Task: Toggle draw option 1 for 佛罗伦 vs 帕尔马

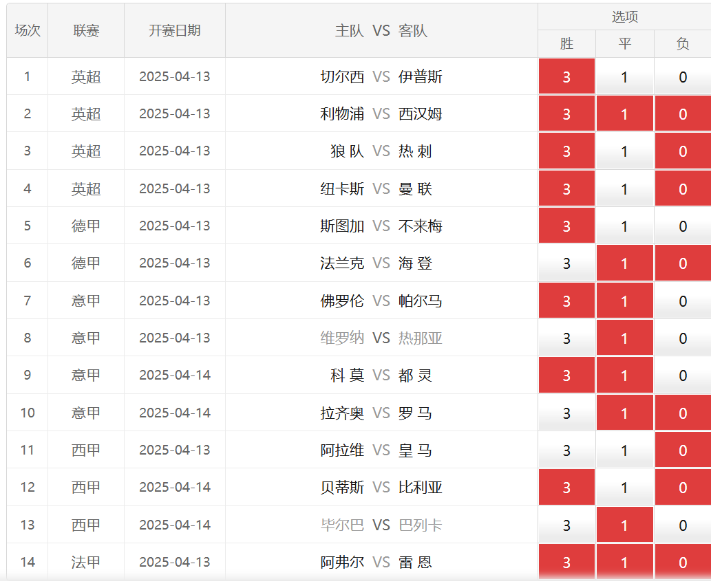Action: (624, 301)
